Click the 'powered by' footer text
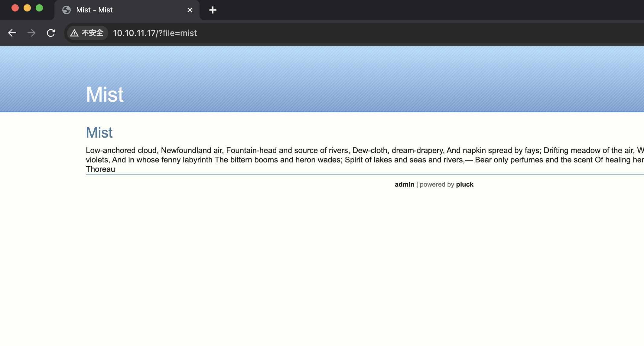 (437, 184)
